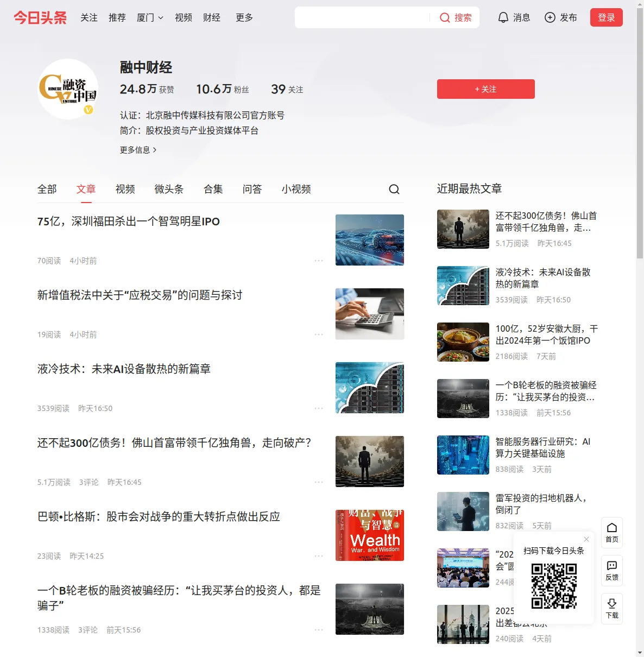The width and height of the screenshot is (644, 657).
Task: Open 还不起300亿债务 article title in main list
Action: [x=174, y=443]
